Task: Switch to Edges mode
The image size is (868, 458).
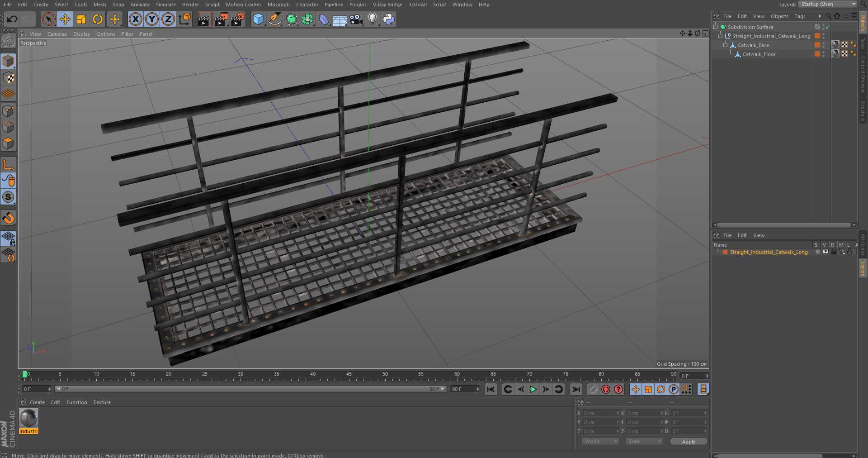Action: (x=8, y=127)
